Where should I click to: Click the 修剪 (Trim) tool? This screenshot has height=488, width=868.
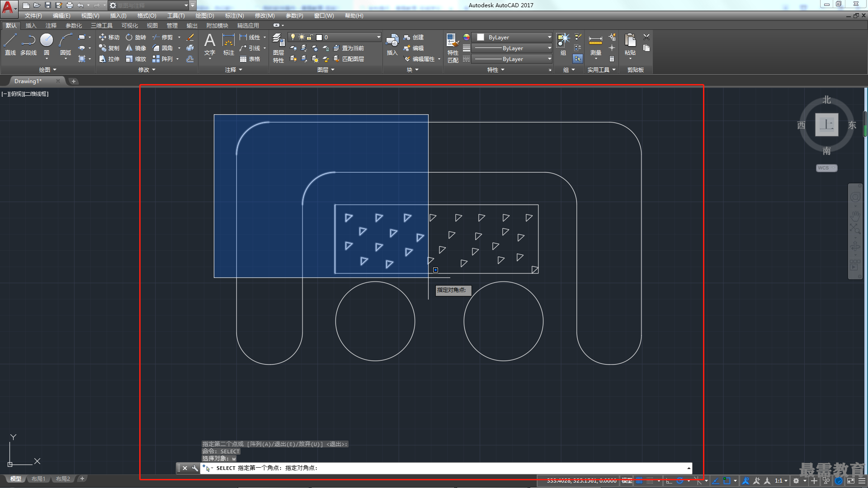(x=163, y=37)
